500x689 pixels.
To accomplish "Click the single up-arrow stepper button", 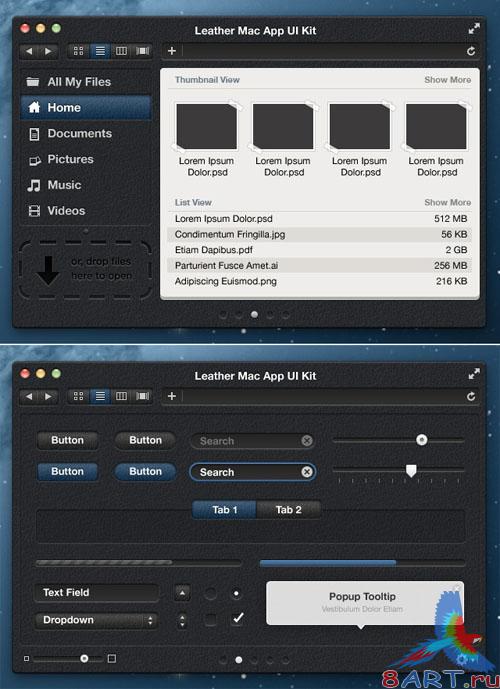I will pos(182,593).
